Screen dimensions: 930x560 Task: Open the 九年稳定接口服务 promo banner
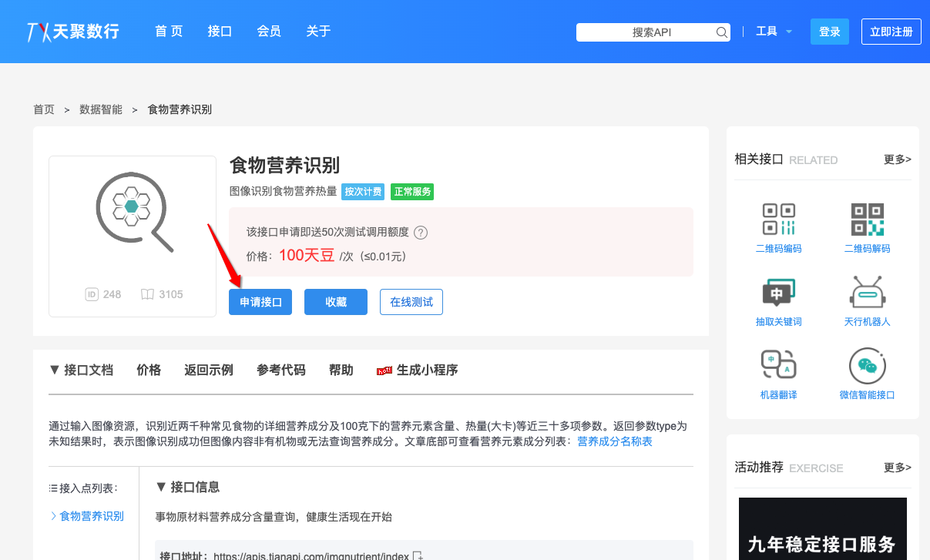coord(823,528)
